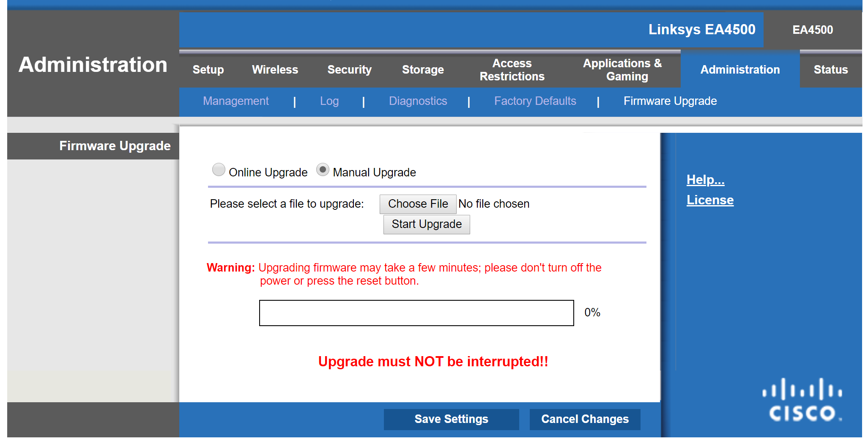Click the EA4500 model label
The width and height of the screenshot is (868, 442).
point(813,30)
